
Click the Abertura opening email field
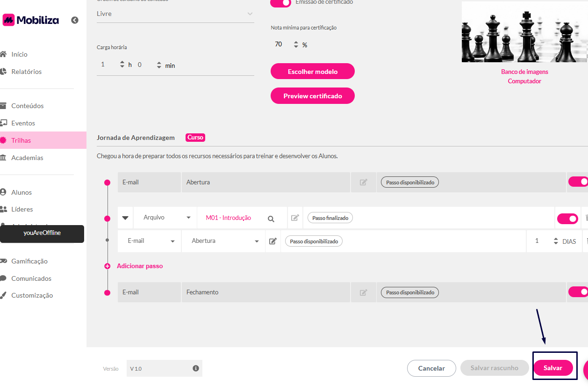265,182
